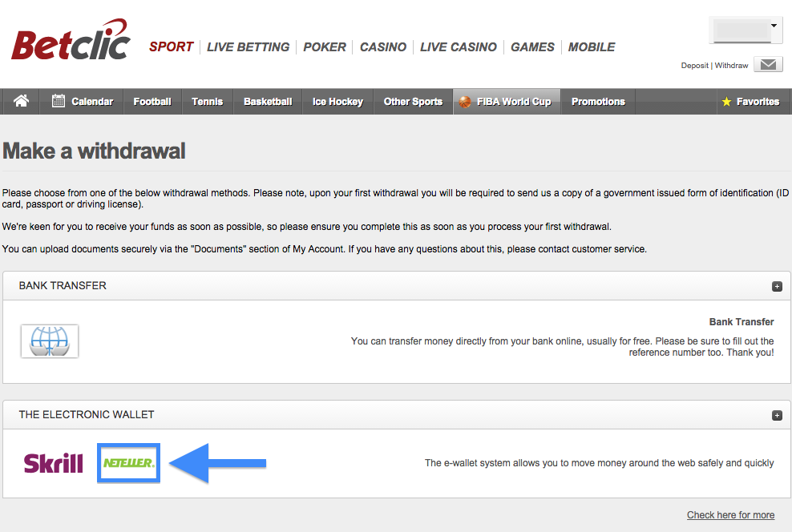Image resolution: width=792 pixels, height=532 pixels.
Task: Open the account dropdown at top right
Action: (x=746, y=30)
